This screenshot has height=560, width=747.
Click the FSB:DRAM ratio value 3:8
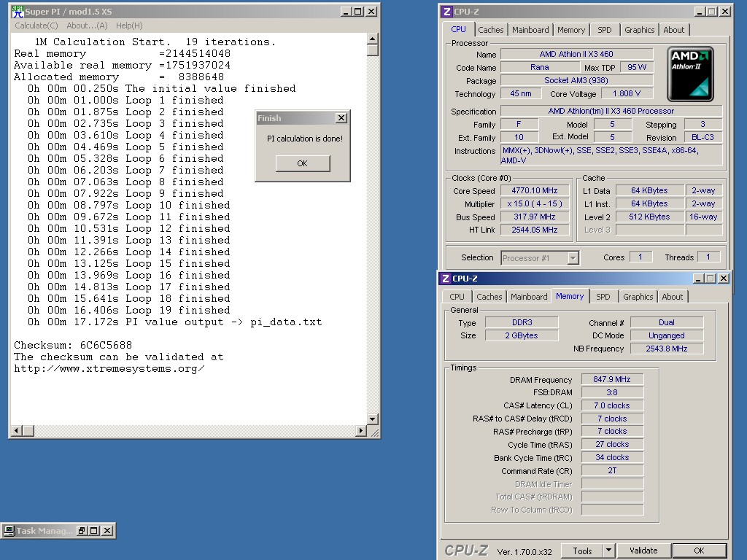pyautogui.click(x=612, y=392)
